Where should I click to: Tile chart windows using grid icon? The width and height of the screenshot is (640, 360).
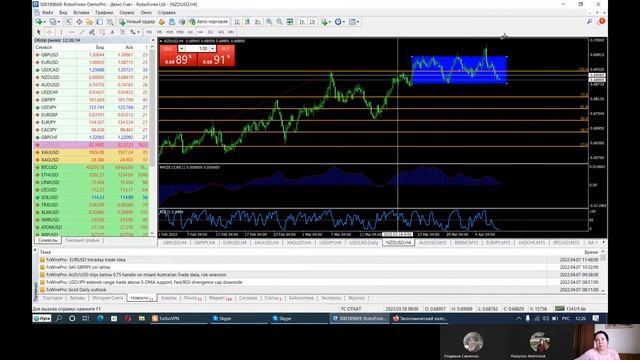290,22
